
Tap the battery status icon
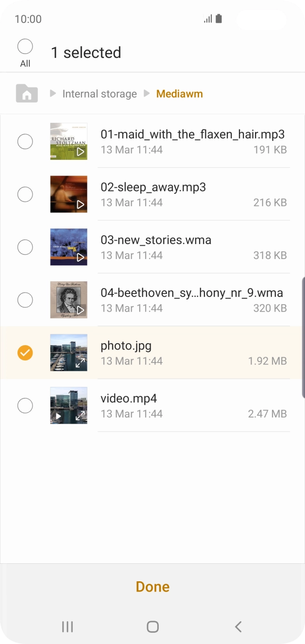click(x=219, y=19)
